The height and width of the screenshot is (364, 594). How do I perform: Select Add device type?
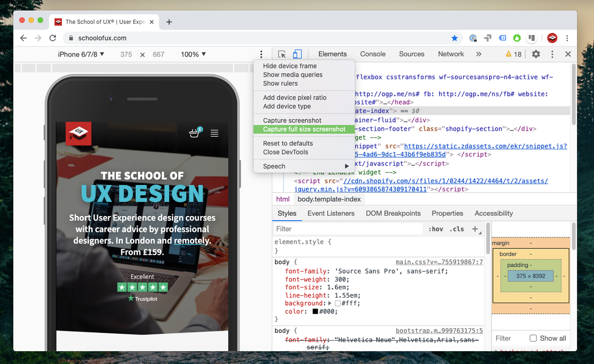pos(304,106)
